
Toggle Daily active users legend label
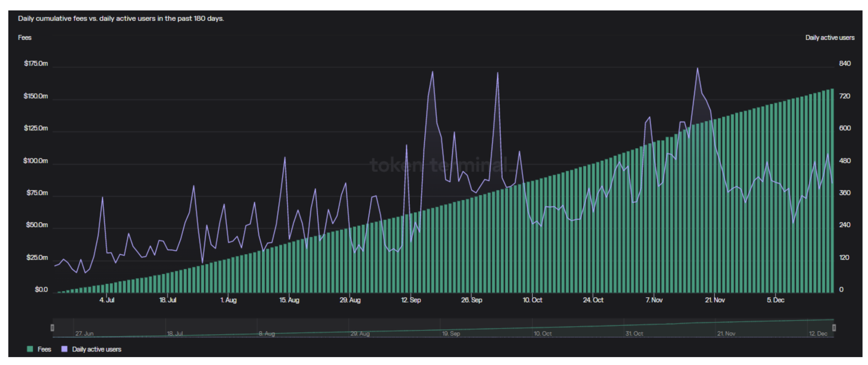[x=96, y=349]
